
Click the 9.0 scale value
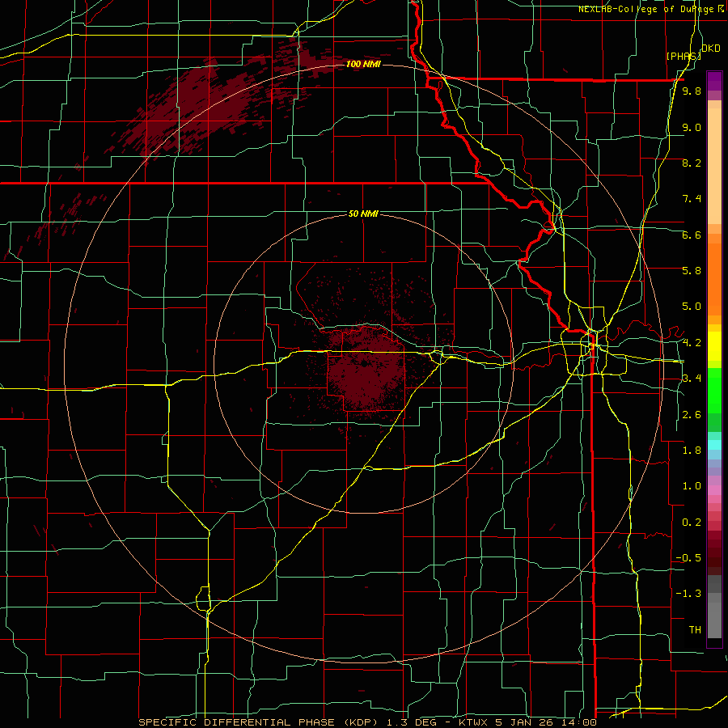point(692,127)
